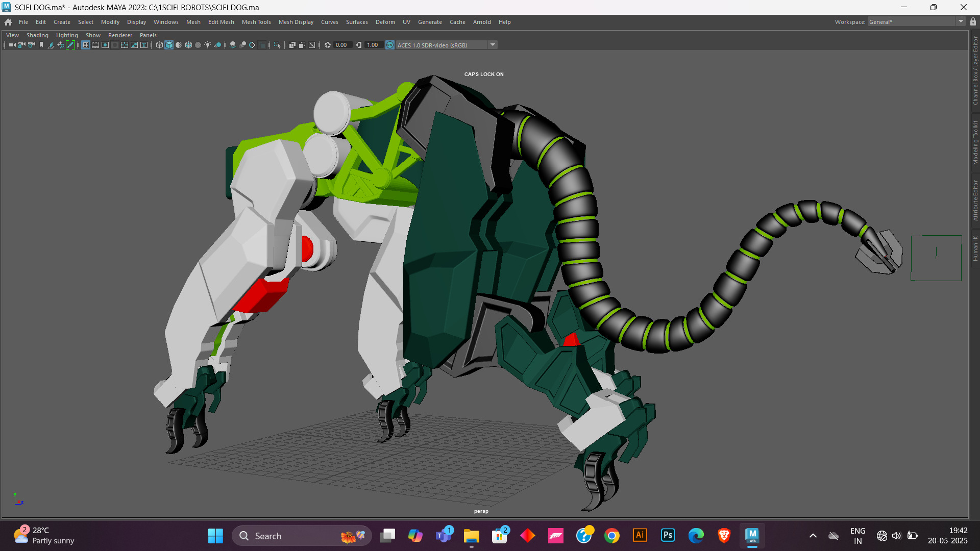Toggle Wireframe on Shaded icon
Viewport: 980px width, 551px height.
tap(188, 45)
